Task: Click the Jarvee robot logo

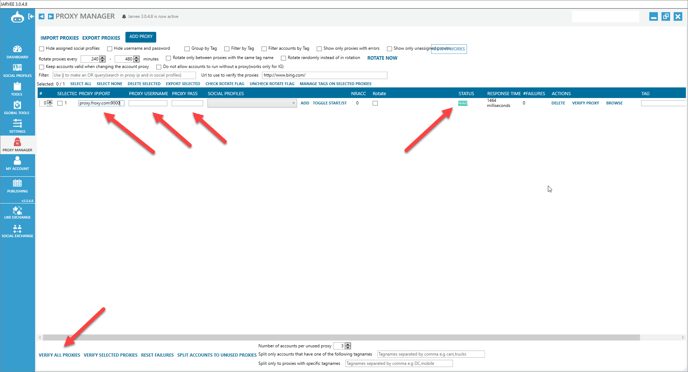Action: coord(17,18)
